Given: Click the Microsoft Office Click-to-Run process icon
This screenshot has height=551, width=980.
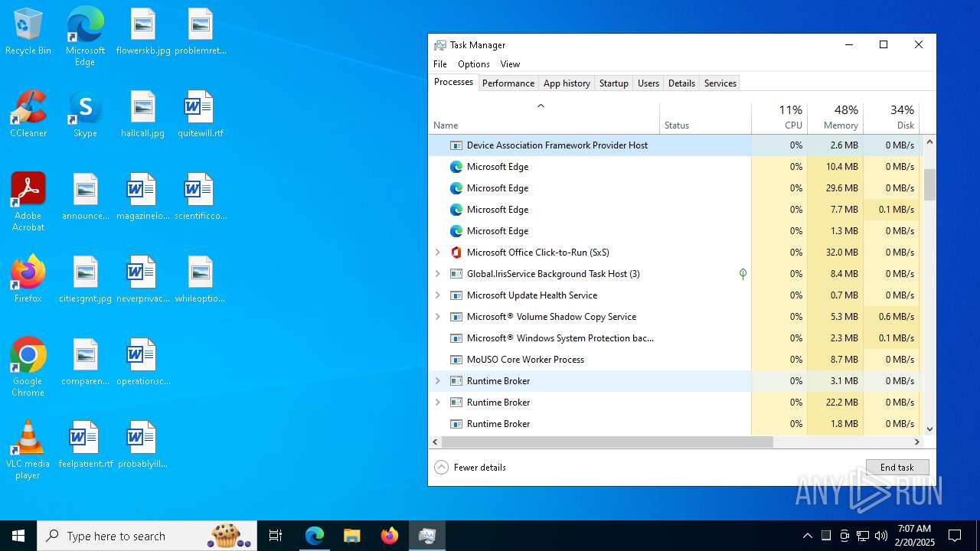Looking at the screenshot, I should tap(456, 253).
